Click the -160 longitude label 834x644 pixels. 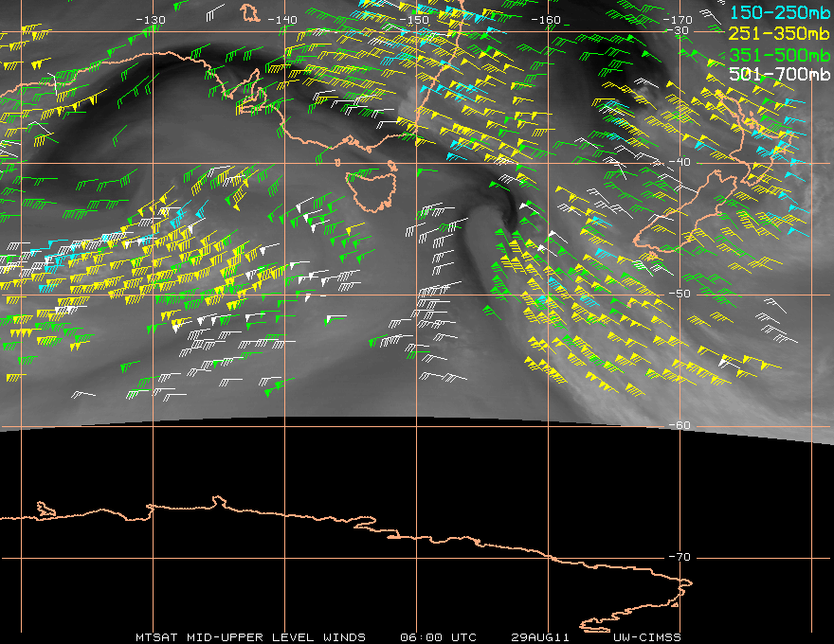click(x=546, y=20)
